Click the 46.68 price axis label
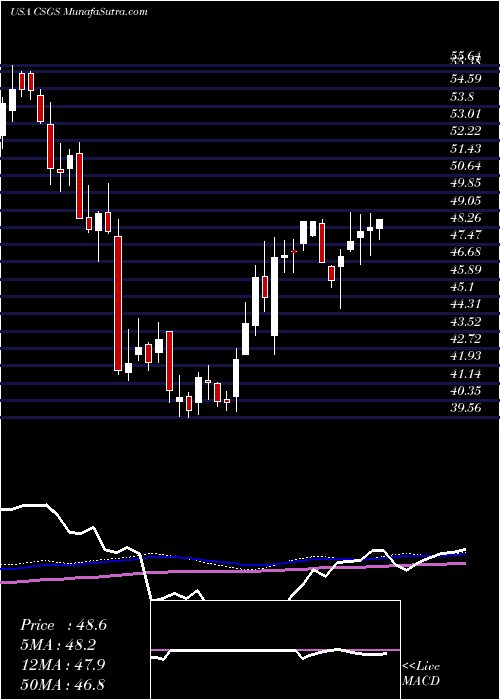This screenshot has height=700, width=500. point(466,253)
